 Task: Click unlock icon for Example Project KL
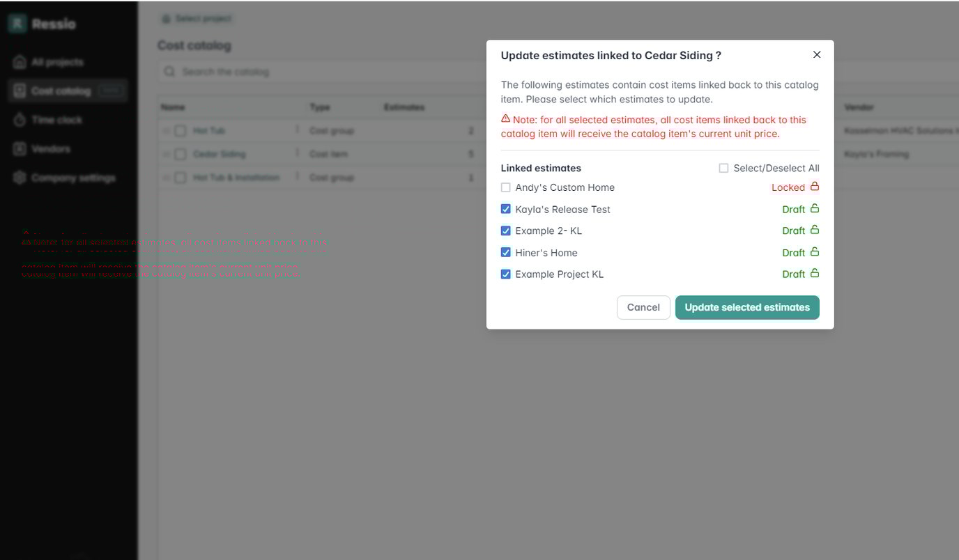coord(814,274)
